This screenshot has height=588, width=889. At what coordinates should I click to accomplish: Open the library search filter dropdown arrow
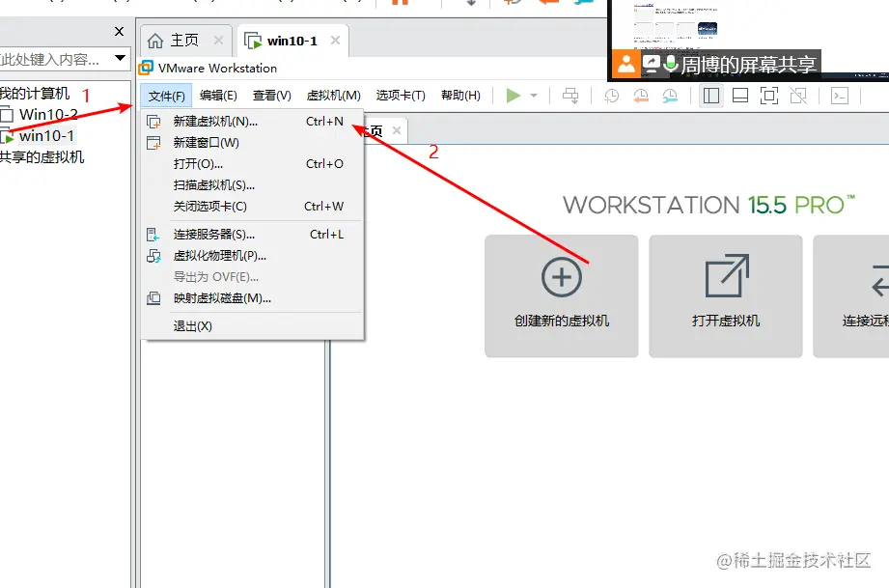(x=121, y=58)
